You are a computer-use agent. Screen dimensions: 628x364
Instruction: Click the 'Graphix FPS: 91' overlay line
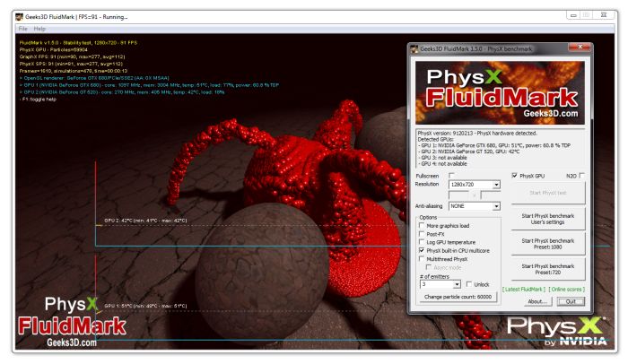click(x=72, y=56)
